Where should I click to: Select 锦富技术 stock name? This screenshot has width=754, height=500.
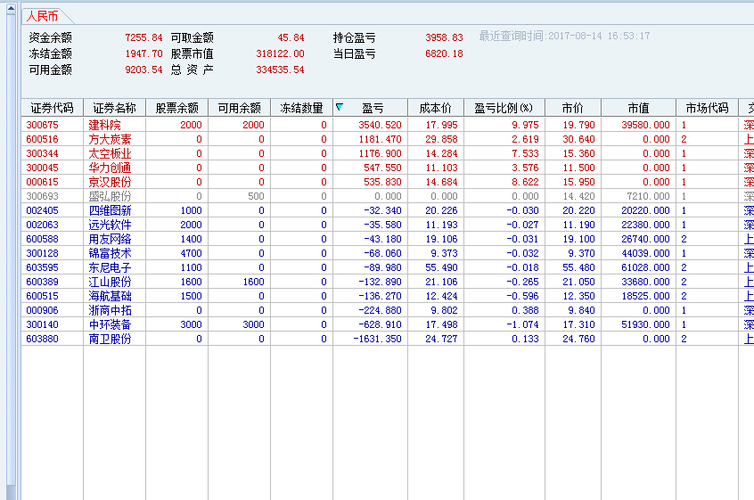pyautogui.click(x=110, y=253)
